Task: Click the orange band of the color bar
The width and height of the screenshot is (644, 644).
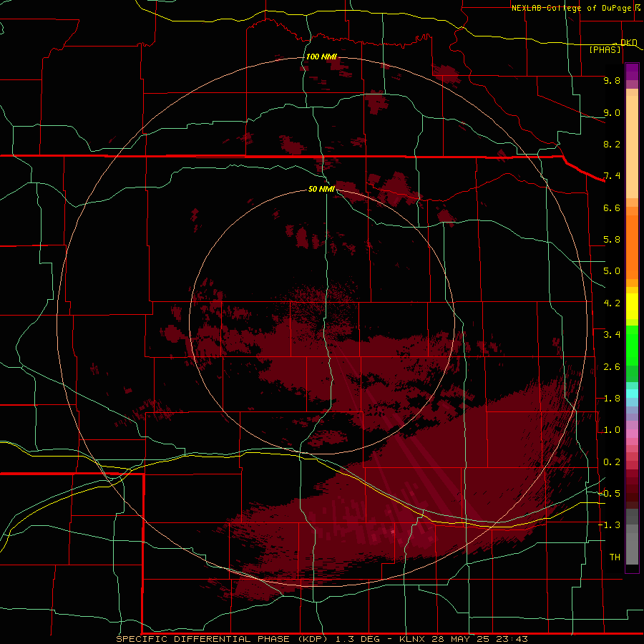Action: pyautogui.click(x=632, y=246)
